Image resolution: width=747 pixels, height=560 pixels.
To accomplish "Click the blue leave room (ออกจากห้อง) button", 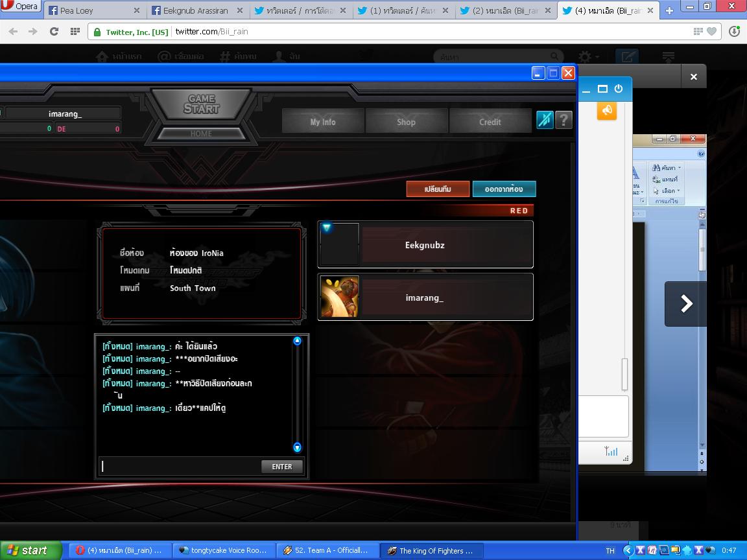I will click(x=504, y=189).
